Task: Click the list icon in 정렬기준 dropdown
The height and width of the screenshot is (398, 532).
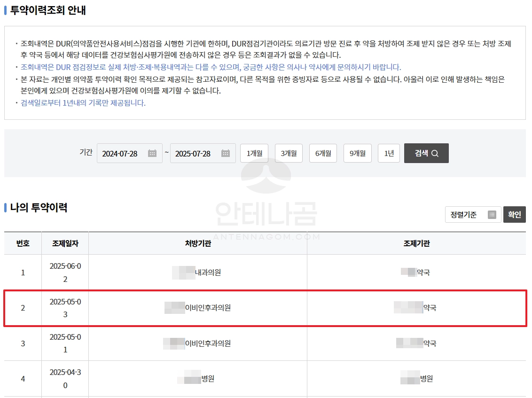Action: [x=492, y=214]
